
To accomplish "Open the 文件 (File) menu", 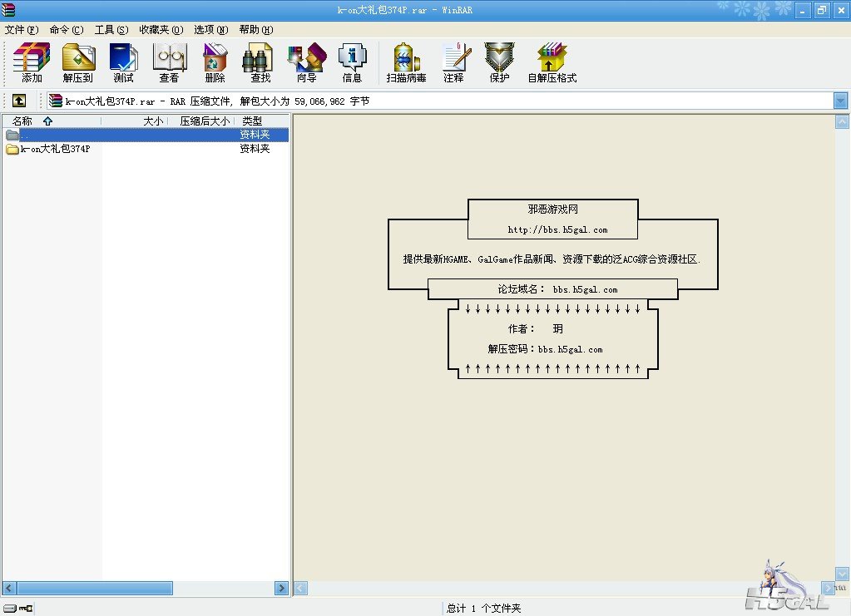I will [22, 30].
